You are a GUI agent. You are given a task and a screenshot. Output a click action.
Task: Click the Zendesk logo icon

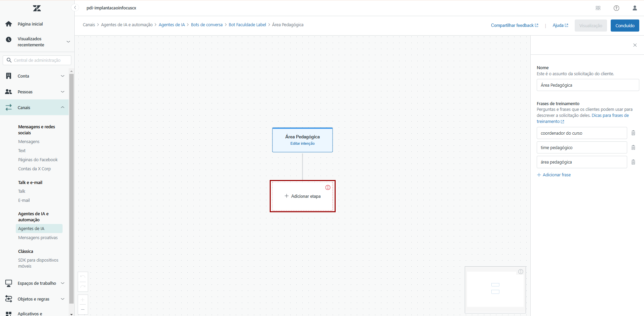tap(37, 8)
